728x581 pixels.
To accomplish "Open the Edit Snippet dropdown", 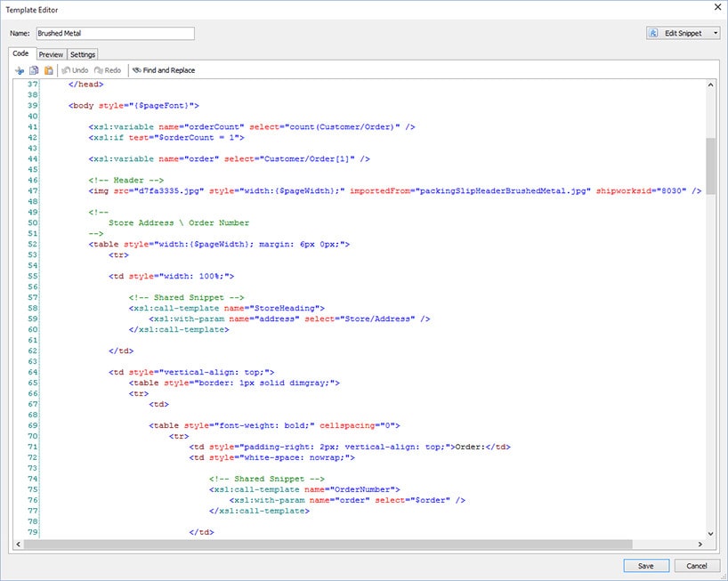I will [x=683, y=33].
